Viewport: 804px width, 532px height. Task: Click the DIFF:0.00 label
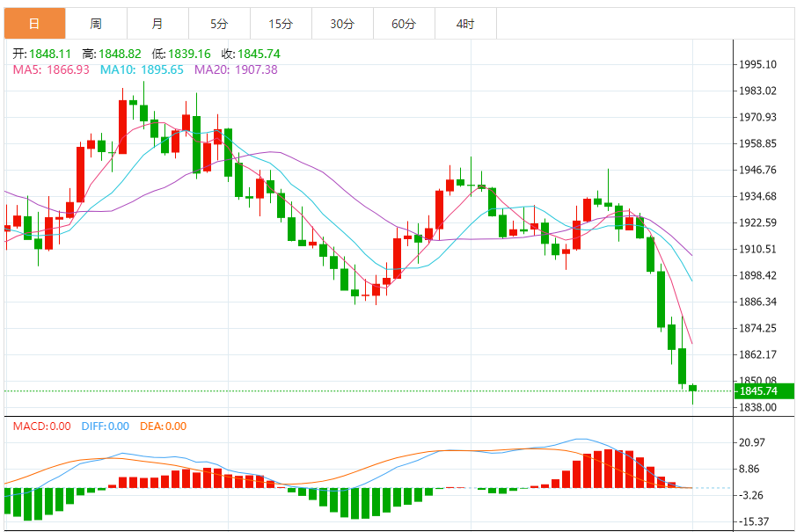105,426
